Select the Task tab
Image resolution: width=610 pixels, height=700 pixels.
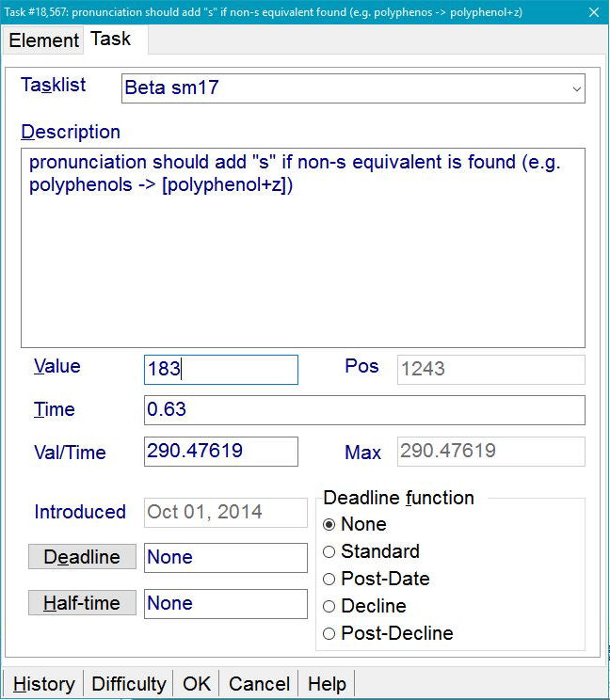coord(111,40)
